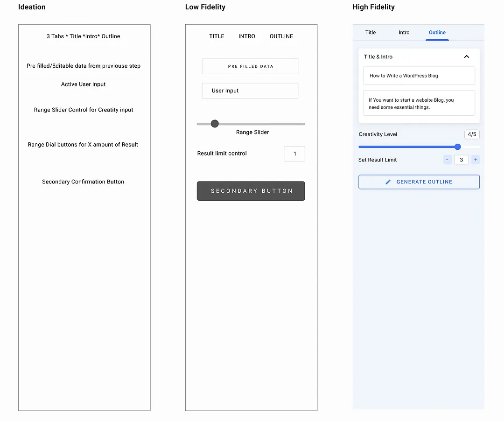Click the Secondary Button in low fidelity

tap(251, 191)
